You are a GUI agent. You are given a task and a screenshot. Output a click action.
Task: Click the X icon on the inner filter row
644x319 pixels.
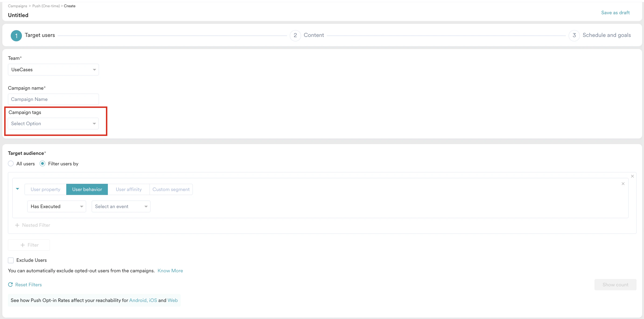point(623,184)
